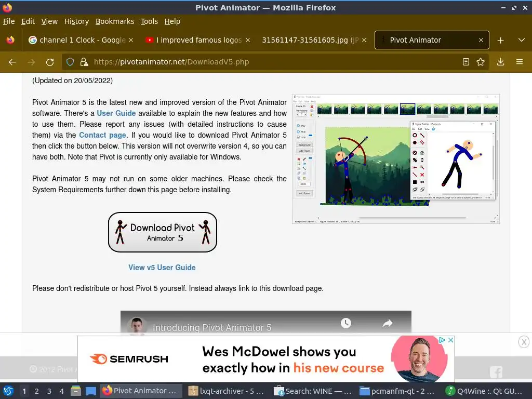Close the I improved famous logos tab
The image size is (532, 399).
tap(248, 40)
